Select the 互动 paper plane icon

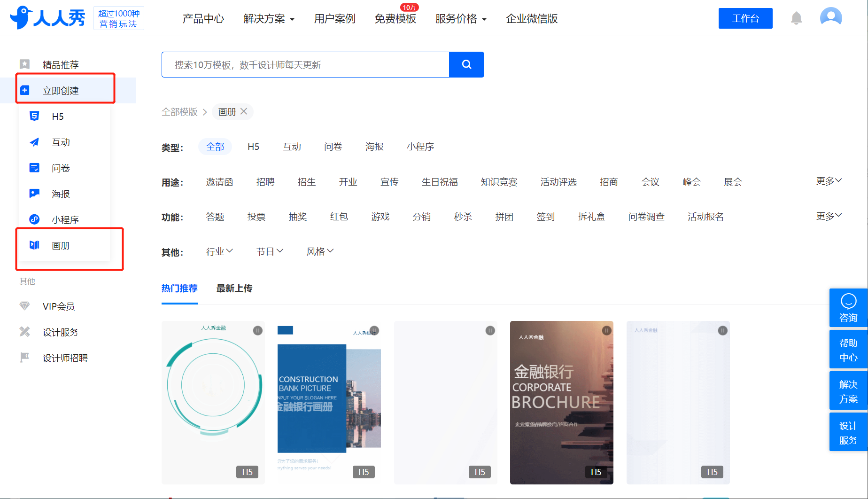(x=34, y=142)
